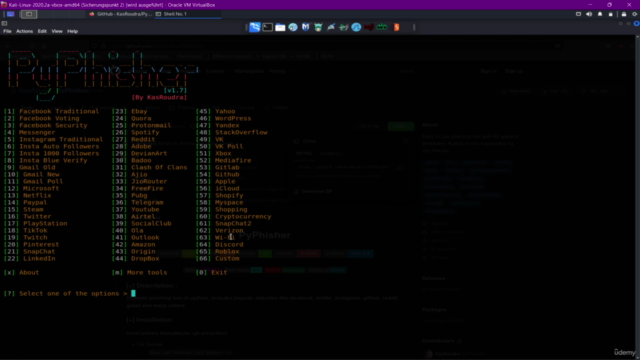Viewport: 640px width, 360px height.
Task: Click the Facebook Traditional option
Action: pyautogui.click(x=59, y=111)
